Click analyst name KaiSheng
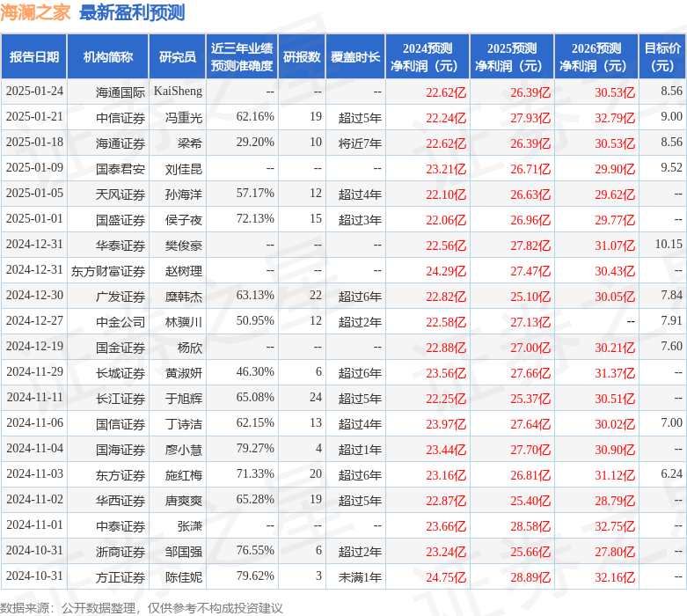The width and height of the screenshot is (687, 616). pos(178,92)
